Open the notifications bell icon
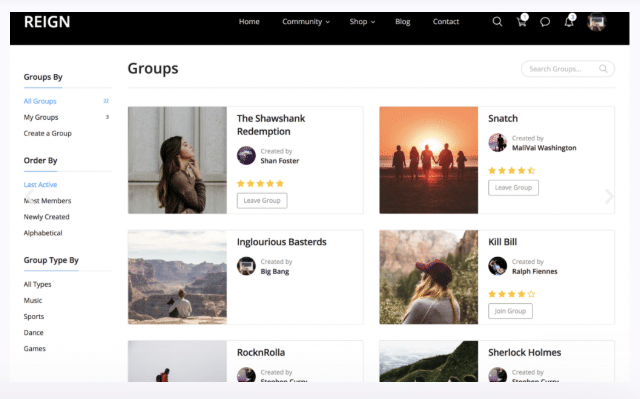640x399 pixels. click(569, 22)
